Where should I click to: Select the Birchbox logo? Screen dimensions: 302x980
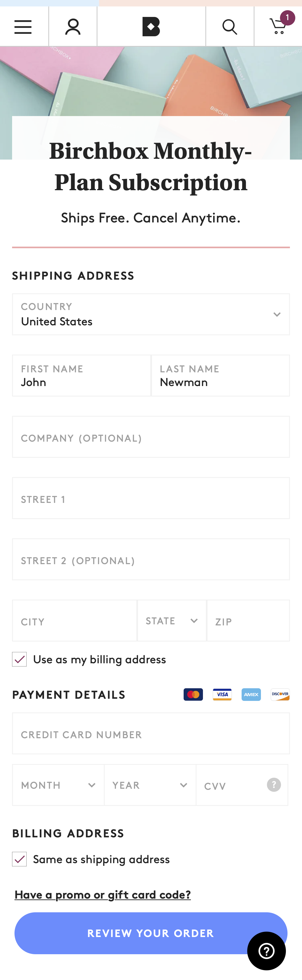click(151, 26)
